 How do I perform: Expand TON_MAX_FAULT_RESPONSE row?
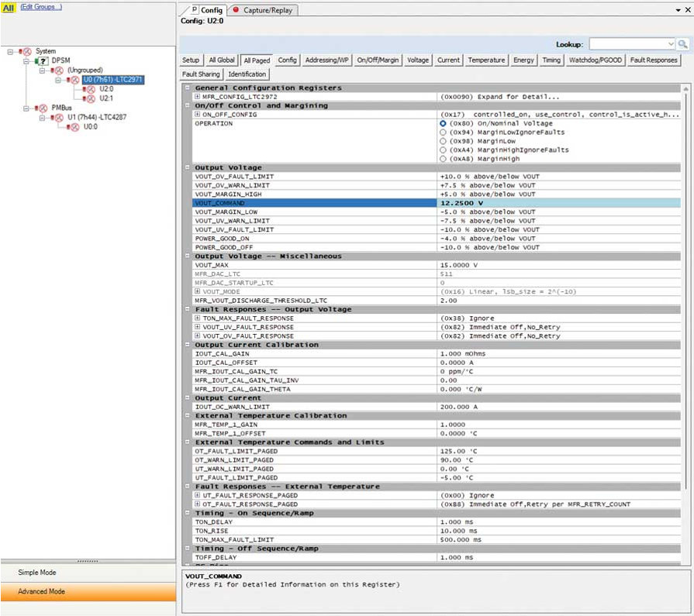tap(198, 318)
